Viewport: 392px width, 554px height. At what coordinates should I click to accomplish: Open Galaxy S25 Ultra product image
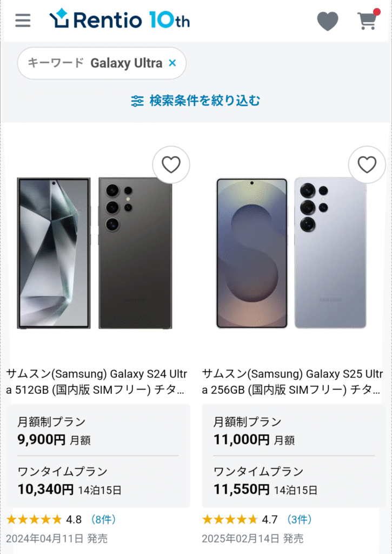(x=291, y=253)
